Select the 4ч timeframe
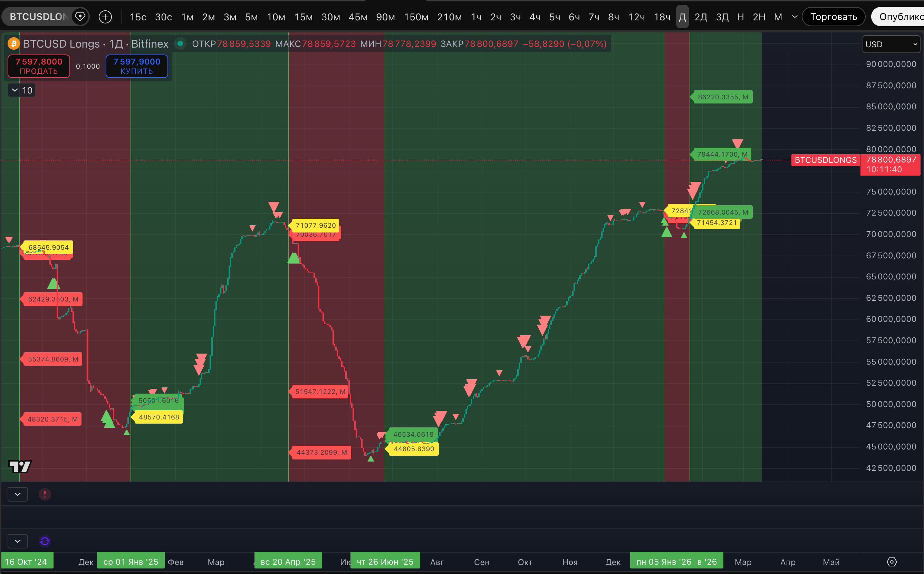Screen dimensions: 924x574 tap(535, 17)
